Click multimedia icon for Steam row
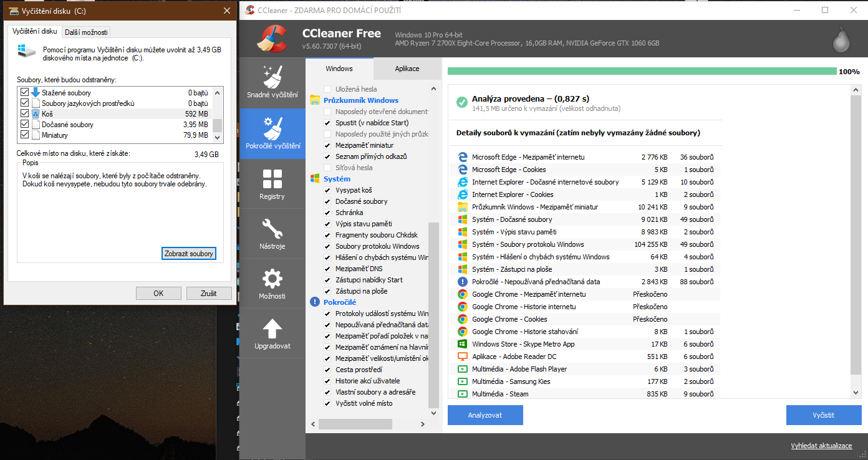868x460 pixels. (462, 394)
